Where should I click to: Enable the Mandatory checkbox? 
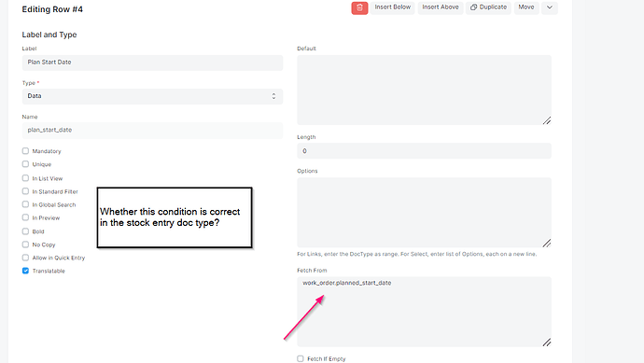click(x=25, y=151)
